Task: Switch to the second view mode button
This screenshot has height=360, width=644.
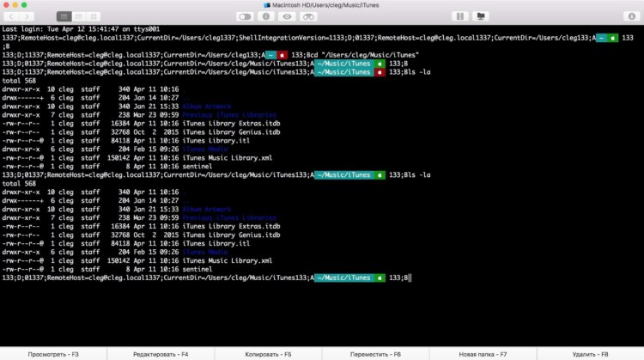Action: coord(78,16)
